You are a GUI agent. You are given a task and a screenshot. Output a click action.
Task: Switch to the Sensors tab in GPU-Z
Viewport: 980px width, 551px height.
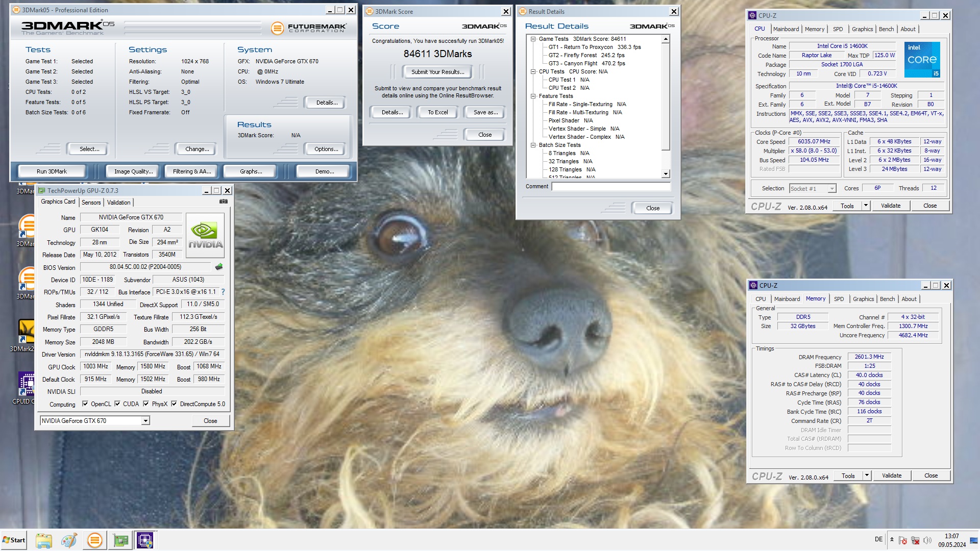(91, 203)
